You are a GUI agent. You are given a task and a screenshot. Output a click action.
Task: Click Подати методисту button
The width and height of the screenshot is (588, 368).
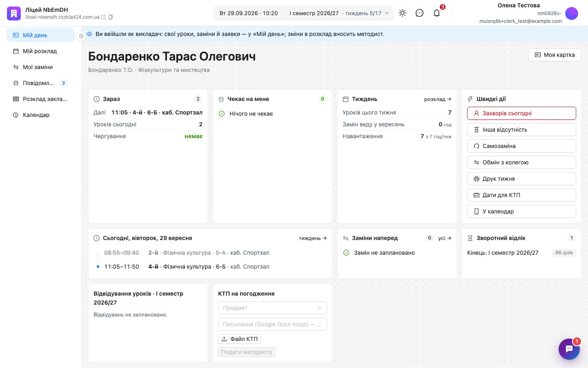247,352
